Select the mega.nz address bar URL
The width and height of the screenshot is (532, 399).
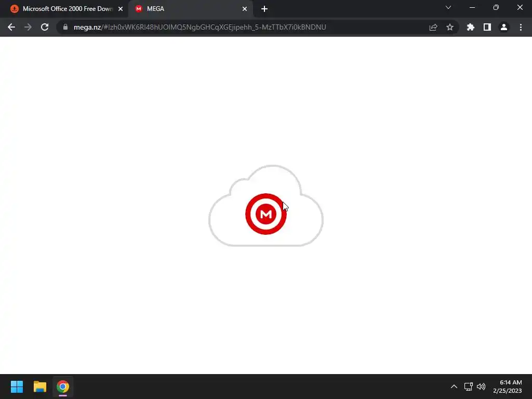(200, 27)
